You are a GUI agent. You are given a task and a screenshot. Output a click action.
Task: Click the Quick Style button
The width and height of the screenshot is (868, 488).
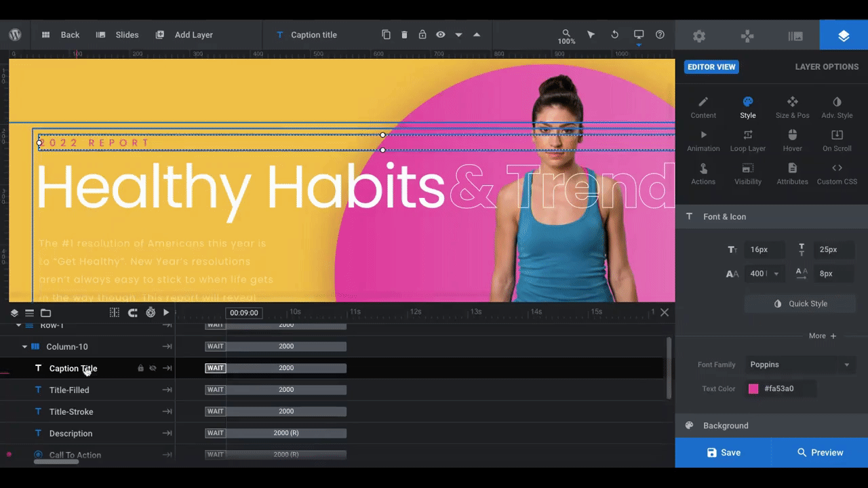pyautogui.click(x=800, y=304)
